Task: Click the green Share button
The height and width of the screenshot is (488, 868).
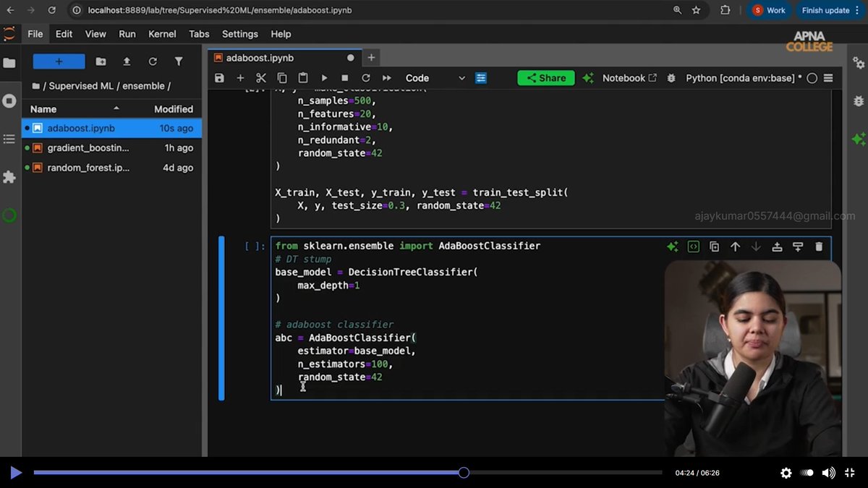Action: 546,78
